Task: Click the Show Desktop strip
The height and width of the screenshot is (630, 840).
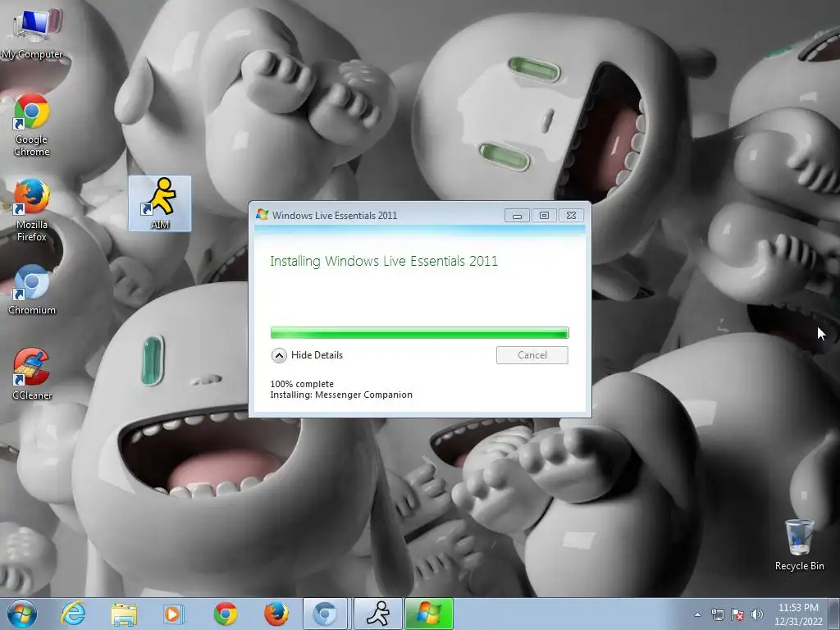Action: [x=835, y=614]
